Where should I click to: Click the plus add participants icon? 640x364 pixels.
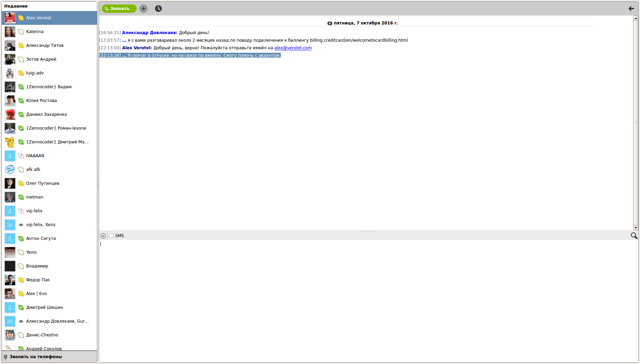pos(144,9)
